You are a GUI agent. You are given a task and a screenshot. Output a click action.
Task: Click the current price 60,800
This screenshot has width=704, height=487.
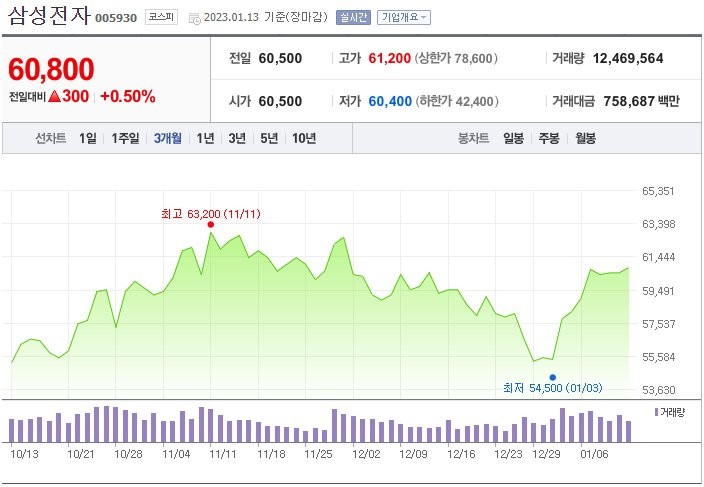pos(51,70)
